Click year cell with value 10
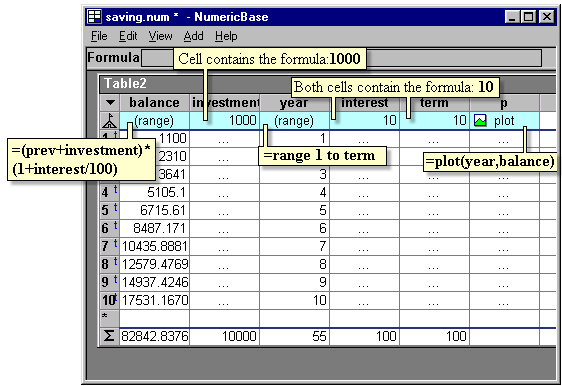562x386 pixels. click(x=294, y=300)
